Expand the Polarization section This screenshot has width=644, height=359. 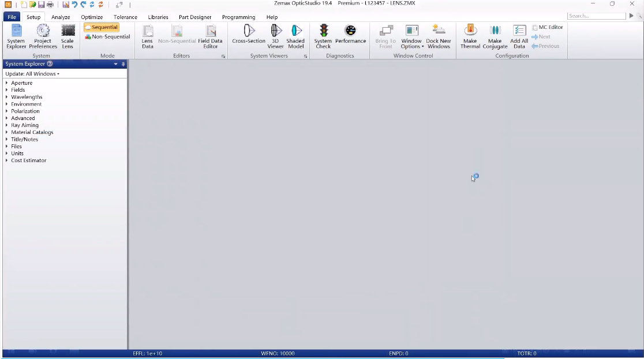pos(6,111)
